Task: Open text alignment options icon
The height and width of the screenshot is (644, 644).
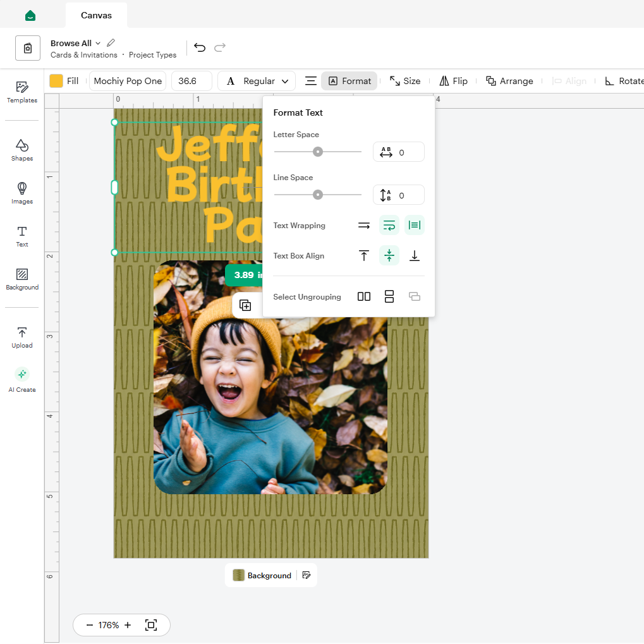Action: (311, 81)
